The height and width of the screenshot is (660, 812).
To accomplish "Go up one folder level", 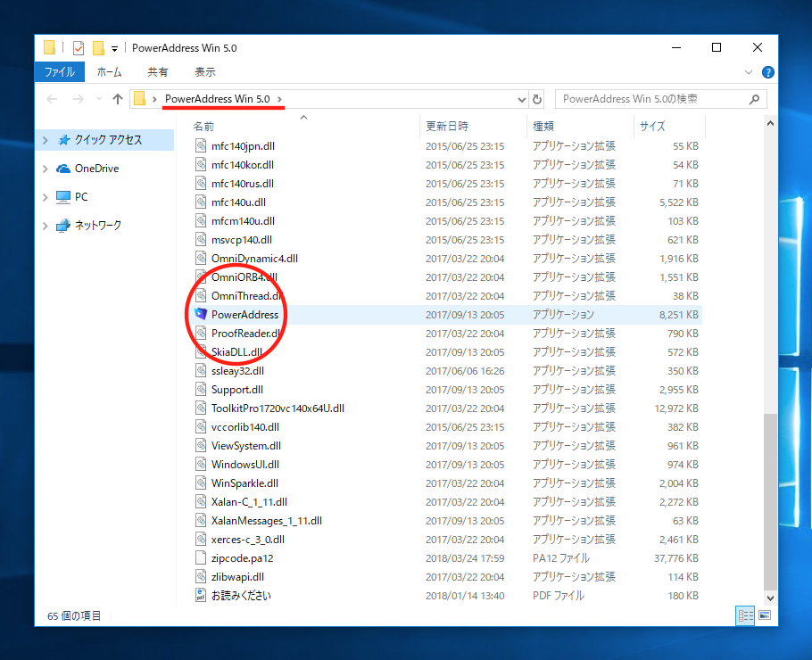I will [x=118, y=99].
